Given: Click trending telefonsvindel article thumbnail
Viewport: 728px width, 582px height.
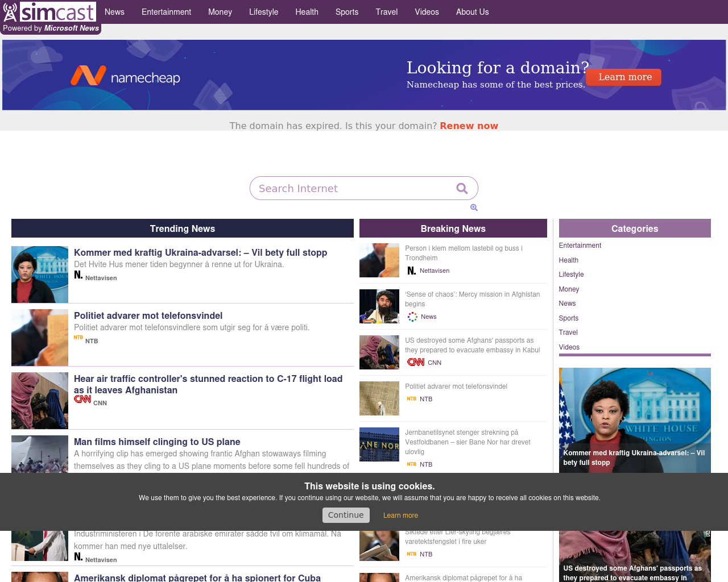Looking at the screenshot, I should pos(40,338).
